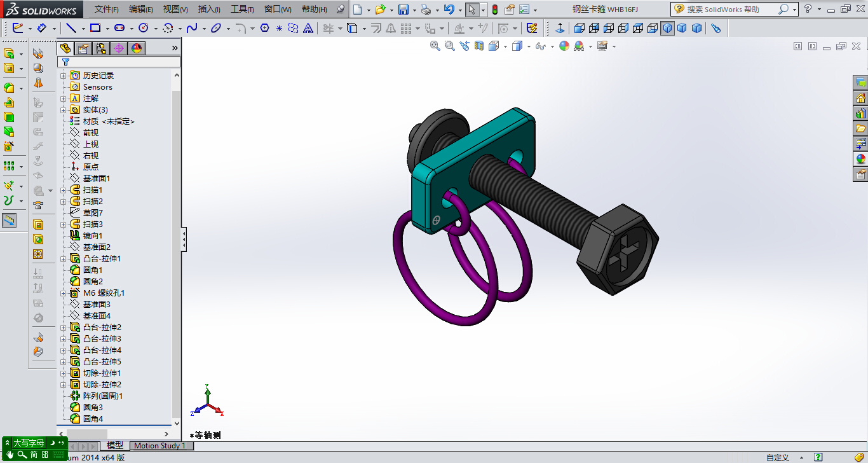Click the 自定义 status bar text
This screenshot has height=463, width=868.
[x=778, y=457]
